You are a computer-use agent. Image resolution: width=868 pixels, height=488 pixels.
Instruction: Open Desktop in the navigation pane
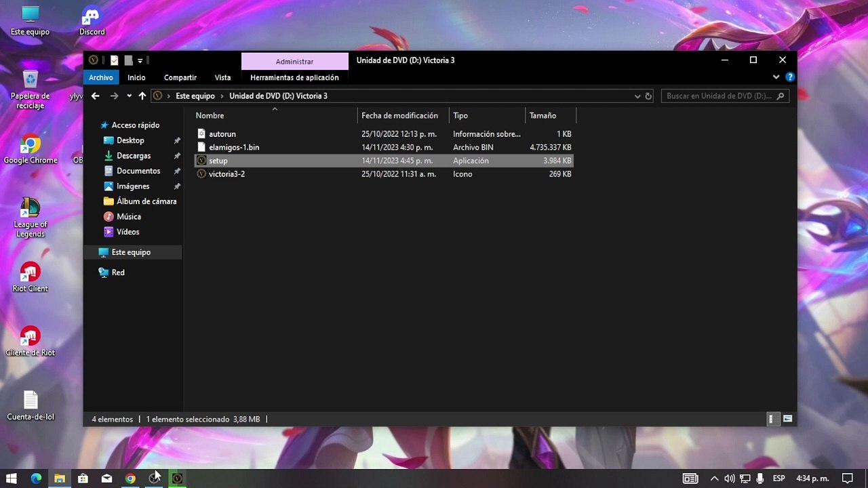pyautogui.click(x=130, y=140)
